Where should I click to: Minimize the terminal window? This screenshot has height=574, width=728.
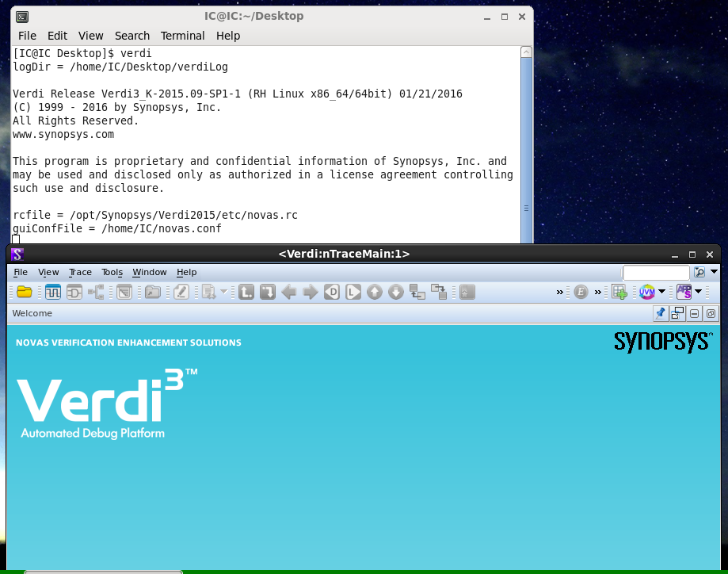tap(487, 17)
